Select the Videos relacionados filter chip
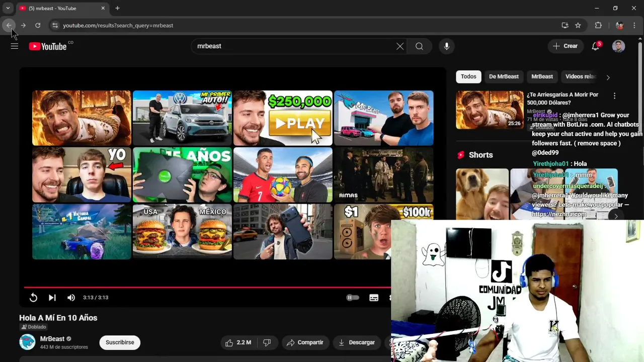This screenshot has height=362, width=644. click(581, 76)
